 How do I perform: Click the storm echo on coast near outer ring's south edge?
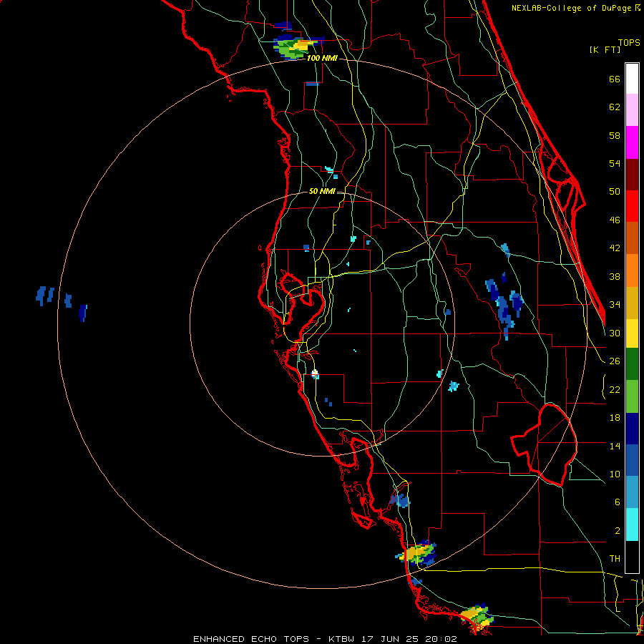point(416,553)
